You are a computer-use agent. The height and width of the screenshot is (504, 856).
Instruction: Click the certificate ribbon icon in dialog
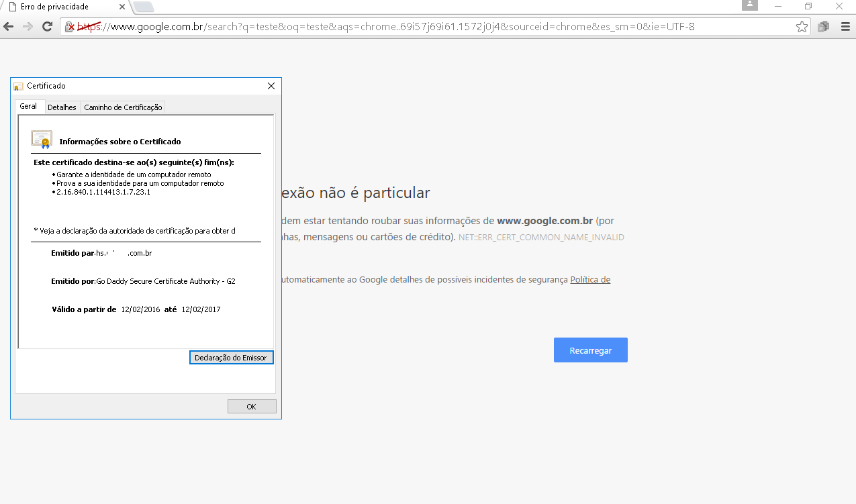click(x=42, y=139)
